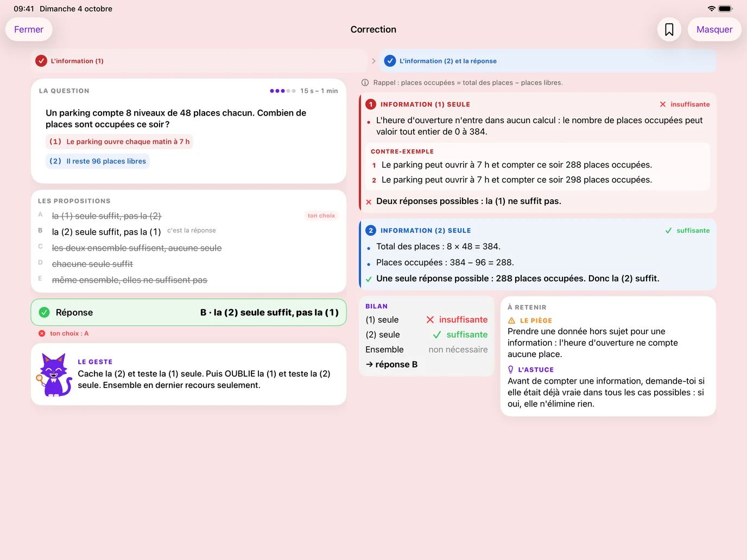
Task: Click the blue check icon on L'information (2)
Action: pyautogui.click(x=390, y=61)
